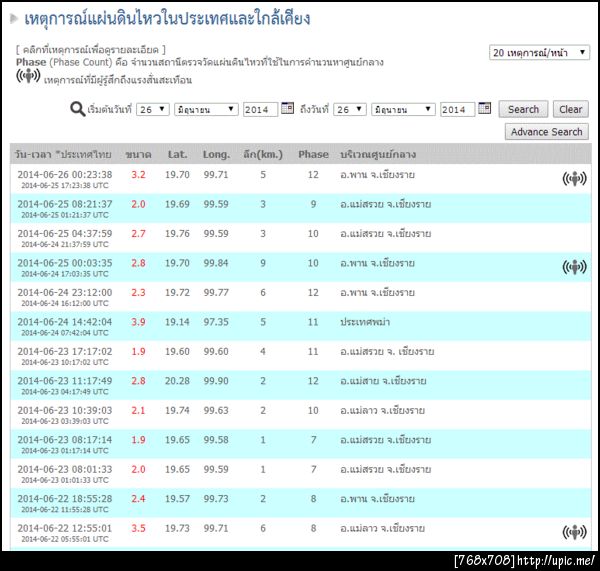The height and width of the screenshot is (571, 600).
Task: Open the 20 events per page dropdown
Action: (x=539, y=52)
